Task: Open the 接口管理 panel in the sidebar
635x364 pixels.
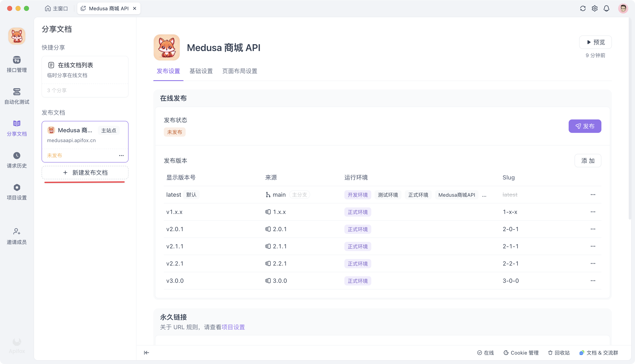Action: pos(17,64)
